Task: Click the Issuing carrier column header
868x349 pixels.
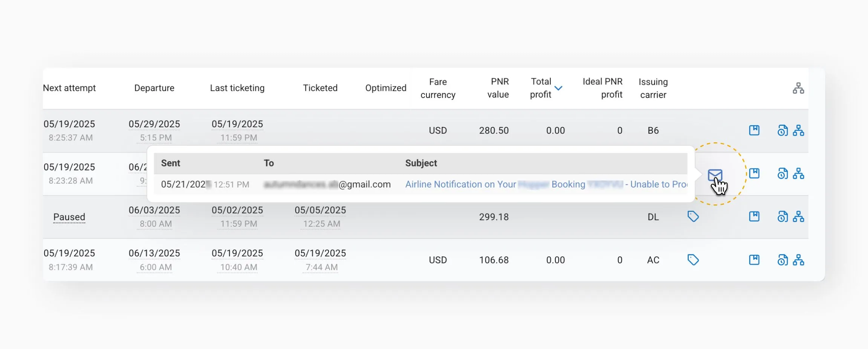Action: 653,88
